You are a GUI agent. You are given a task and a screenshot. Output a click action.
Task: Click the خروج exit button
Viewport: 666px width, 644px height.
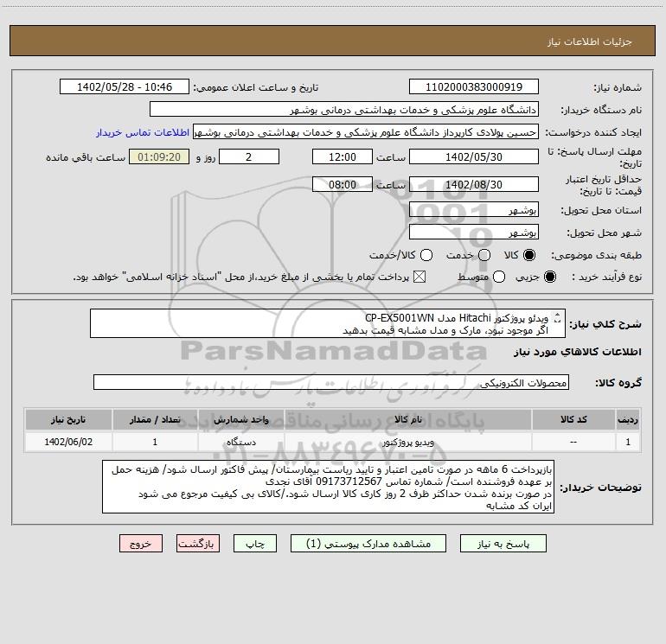[x=141, y=544]
